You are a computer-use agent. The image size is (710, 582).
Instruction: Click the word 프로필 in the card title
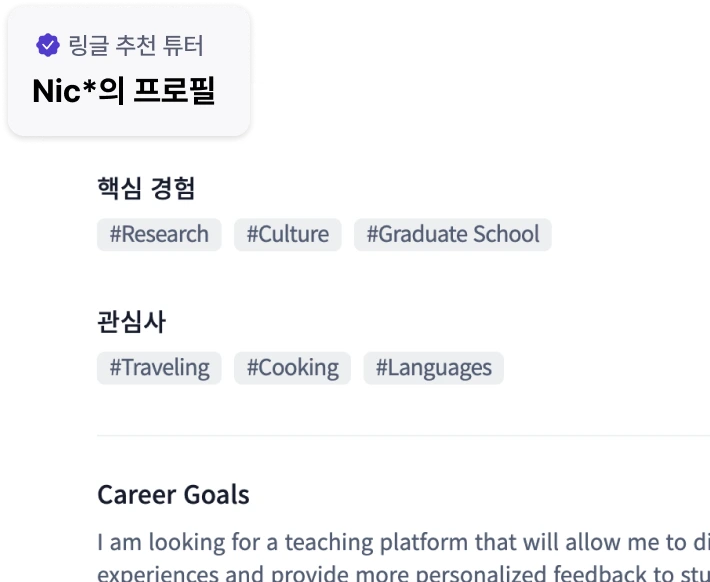[174, 91]
